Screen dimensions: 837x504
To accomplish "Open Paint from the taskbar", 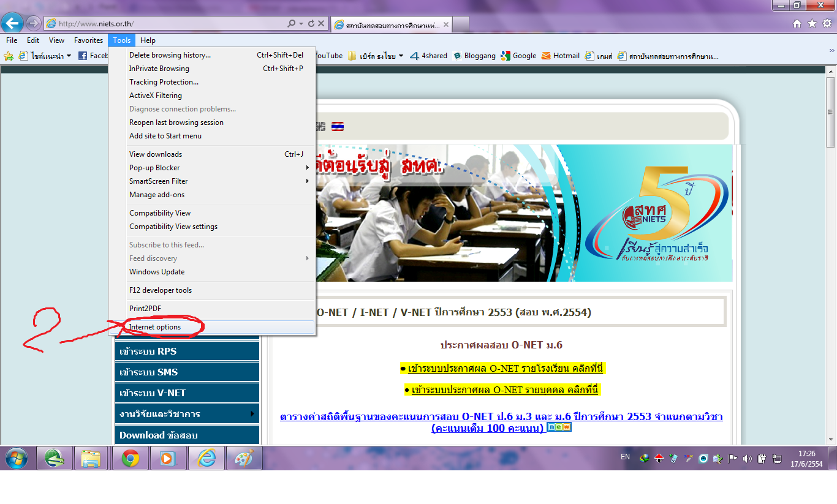I will [x=244, y=458].
